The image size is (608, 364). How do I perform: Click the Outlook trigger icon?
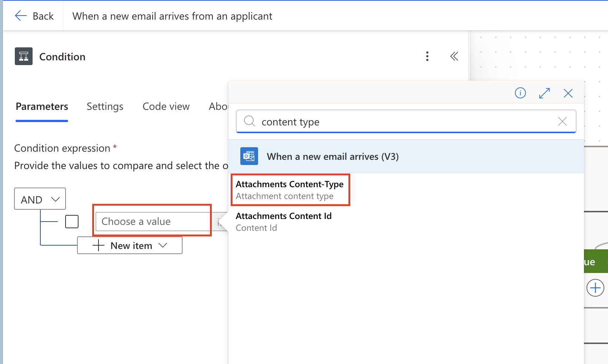tap(249, 156)
